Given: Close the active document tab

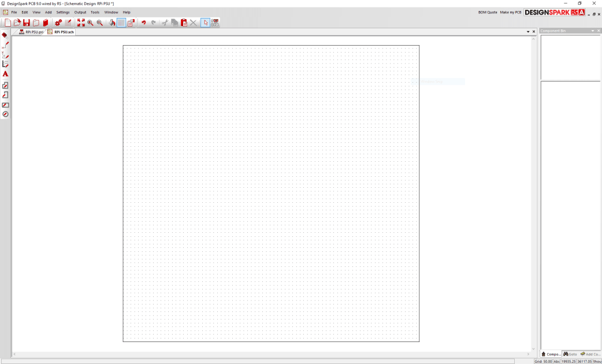Looking at the screenshot, I should coord(534,32).
